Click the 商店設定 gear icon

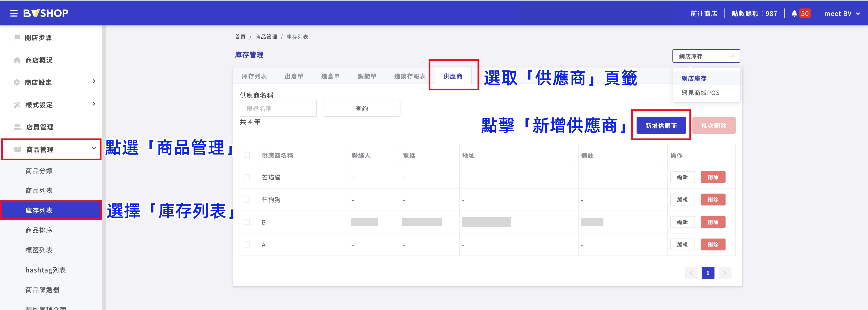pyautogui.click(x=17, y=82)
